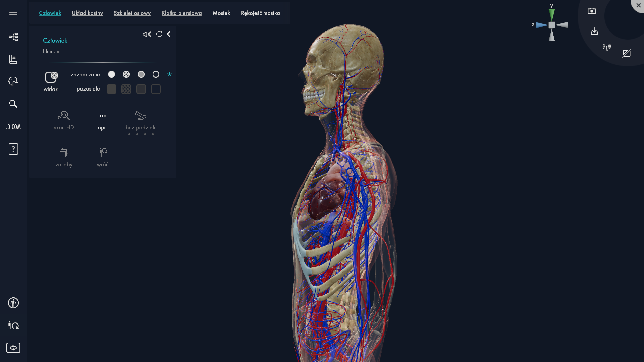Click the center cube of the axis gizmo
The width and height of the screenshot is (644, 362).
pos(552,25)
